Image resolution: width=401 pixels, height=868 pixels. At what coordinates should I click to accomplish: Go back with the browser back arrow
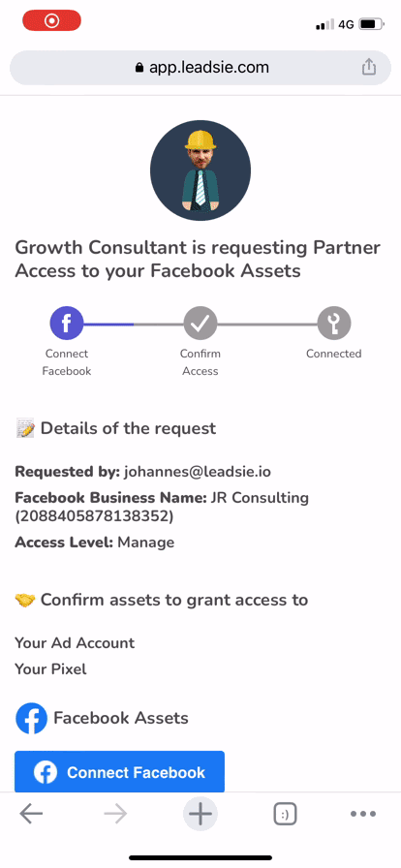pyautogui.click(x=31, y=813)
